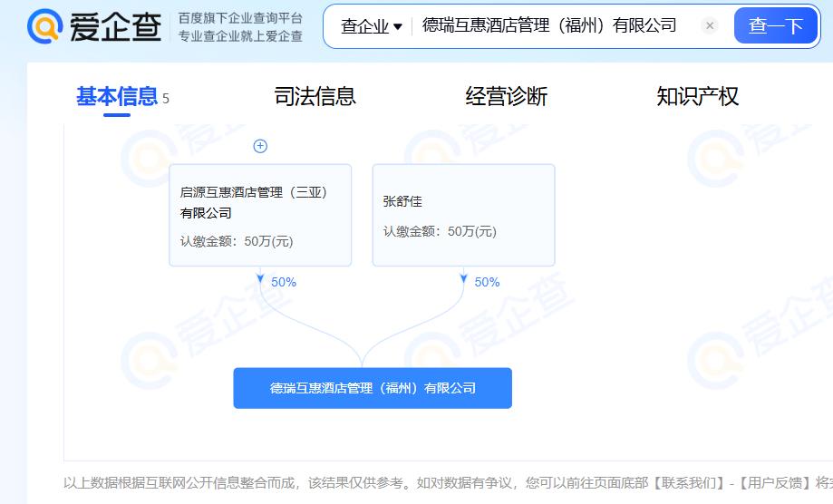Clear the search box with the X icon
The image size is (833, 504).
[709, 25]
